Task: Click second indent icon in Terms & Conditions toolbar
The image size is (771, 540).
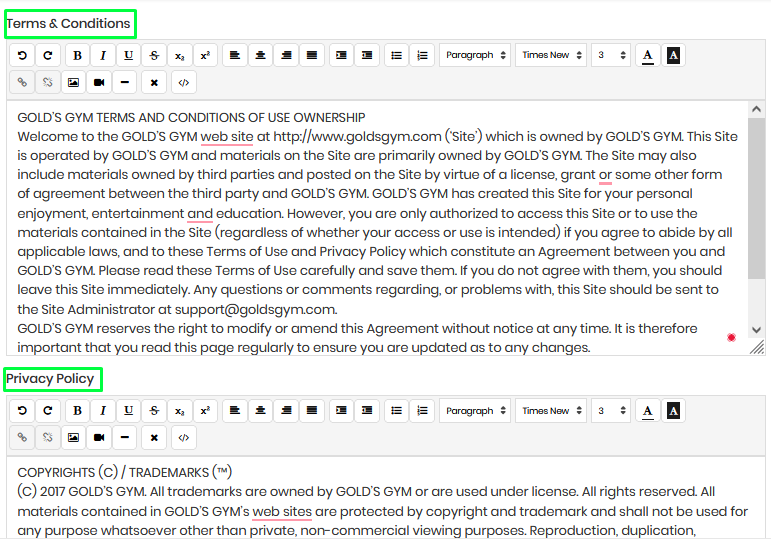Action: (x=366, y=55)
